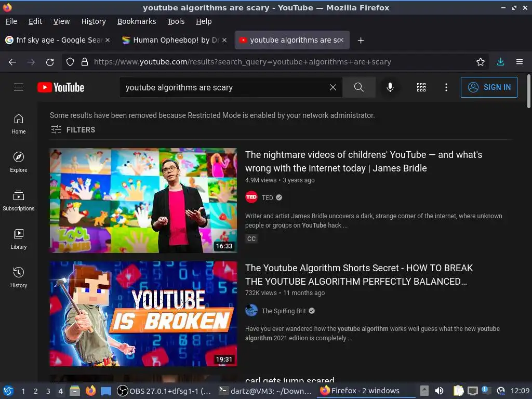The width and height of the screenshot is (532, 399).
Task: Open the Firefox application hamburger menu
Action: click(x=519, y=62)
